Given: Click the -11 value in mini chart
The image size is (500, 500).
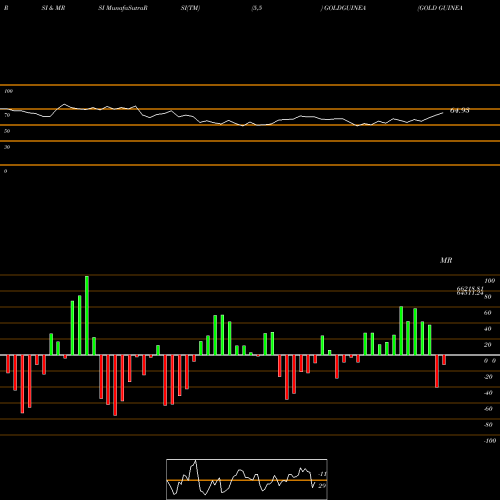Looking at the screenshot, I should [x=322, y=474].
